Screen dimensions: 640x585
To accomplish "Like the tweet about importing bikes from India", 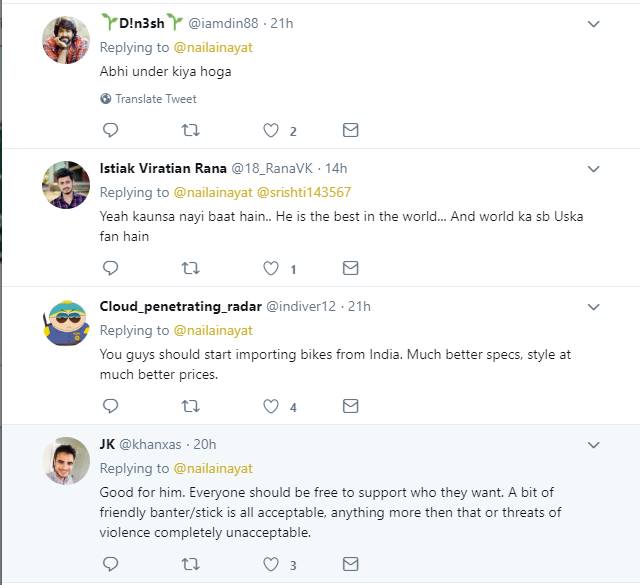I will click(x=270, y=406).
